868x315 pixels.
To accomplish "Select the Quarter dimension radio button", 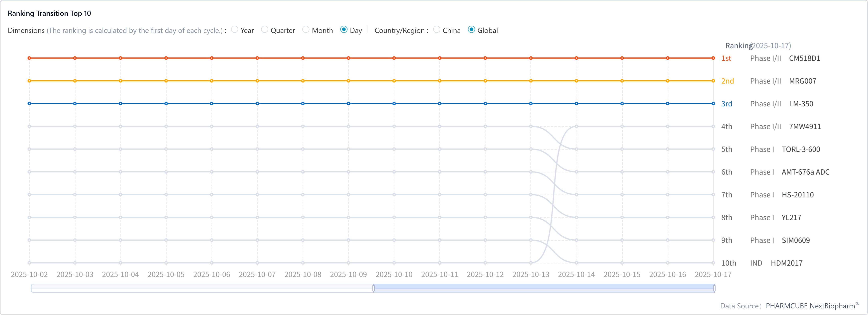I will [x=265, y=30].
